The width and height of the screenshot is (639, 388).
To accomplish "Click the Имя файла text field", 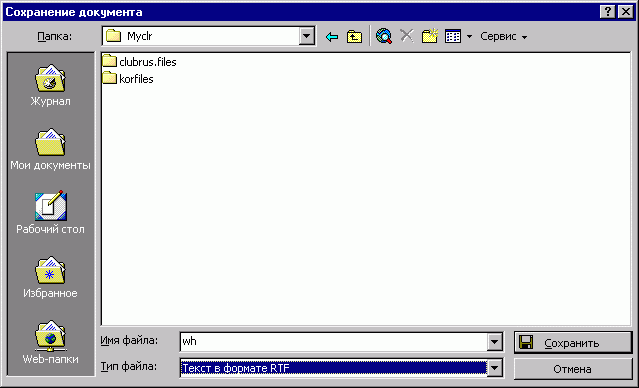I will [333, 342].
